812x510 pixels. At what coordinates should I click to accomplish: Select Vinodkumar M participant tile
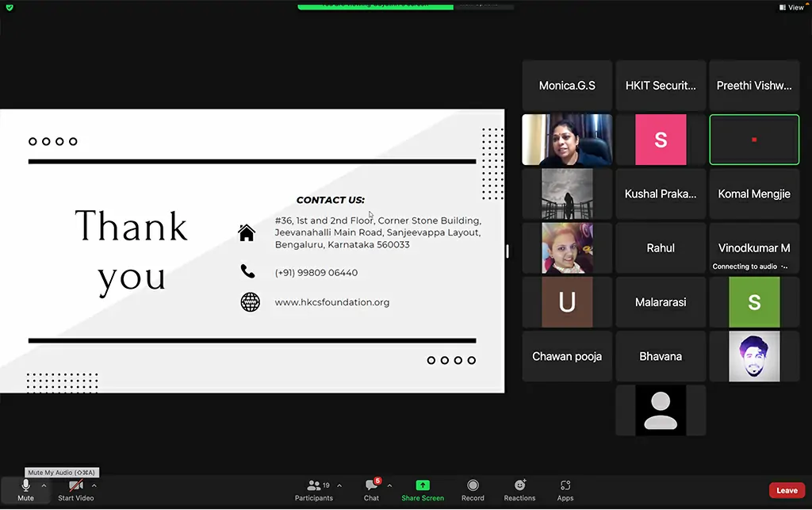754,248
